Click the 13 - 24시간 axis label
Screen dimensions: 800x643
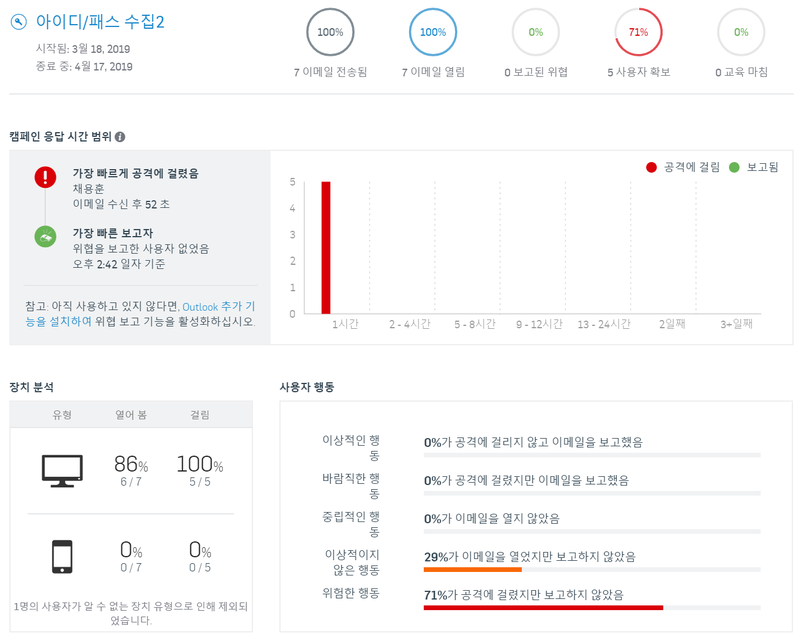(604, 324)
